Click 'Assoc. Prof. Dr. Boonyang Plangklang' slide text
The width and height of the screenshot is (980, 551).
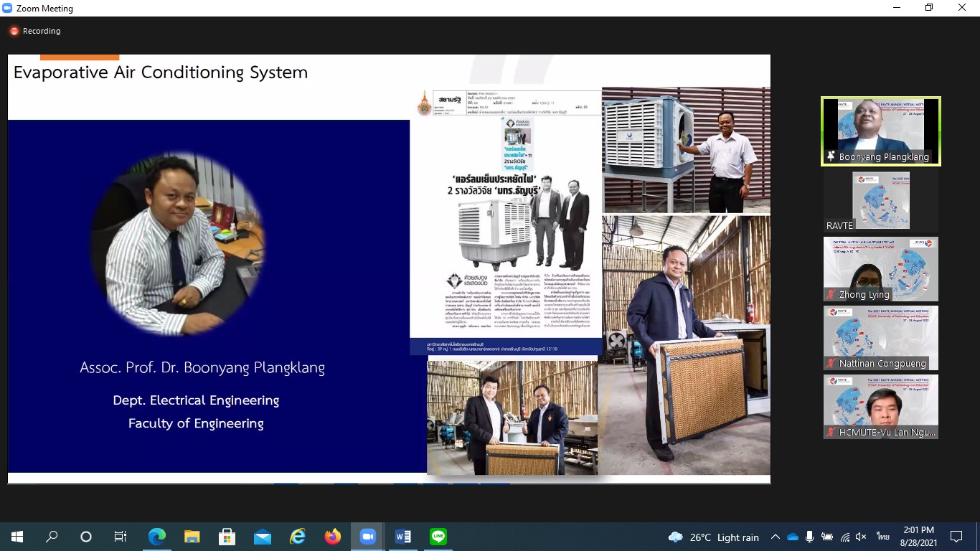coord(202,368)
